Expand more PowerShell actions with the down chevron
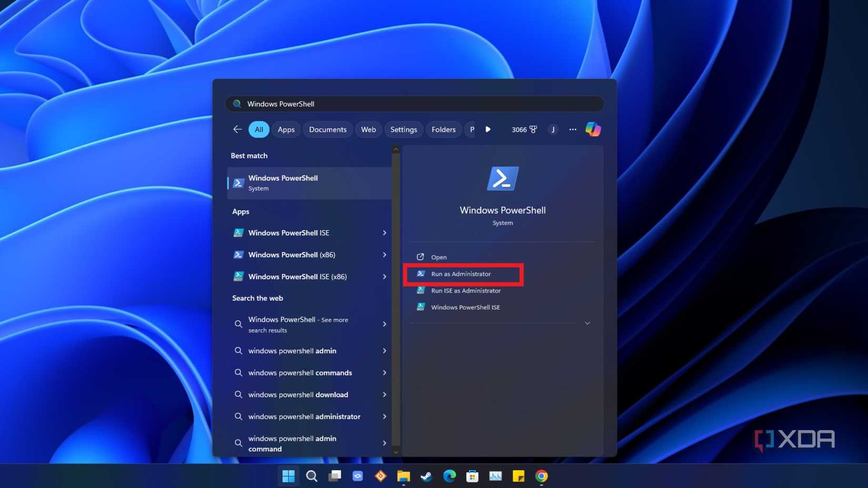Image resolution: width=868 pixels, height=488 pixels. [x=587, y=323]
